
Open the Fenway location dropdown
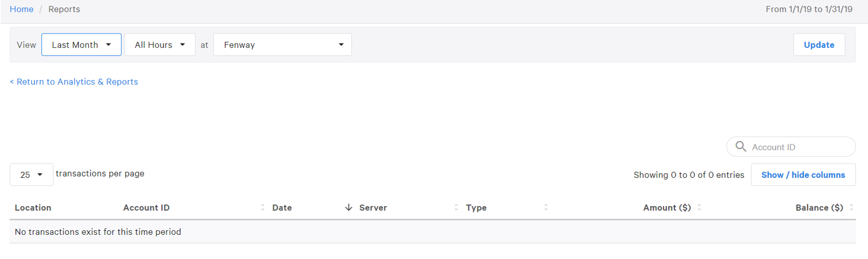pos(282,45)
